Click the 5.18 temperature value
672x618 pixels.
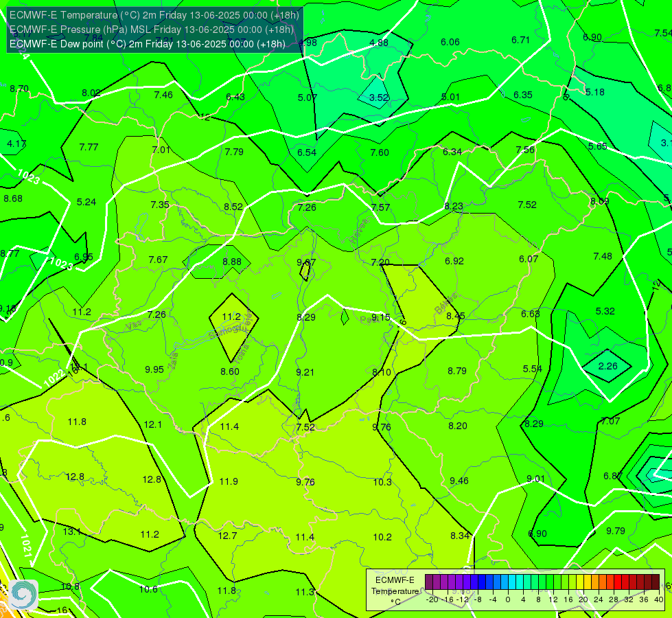595,92
